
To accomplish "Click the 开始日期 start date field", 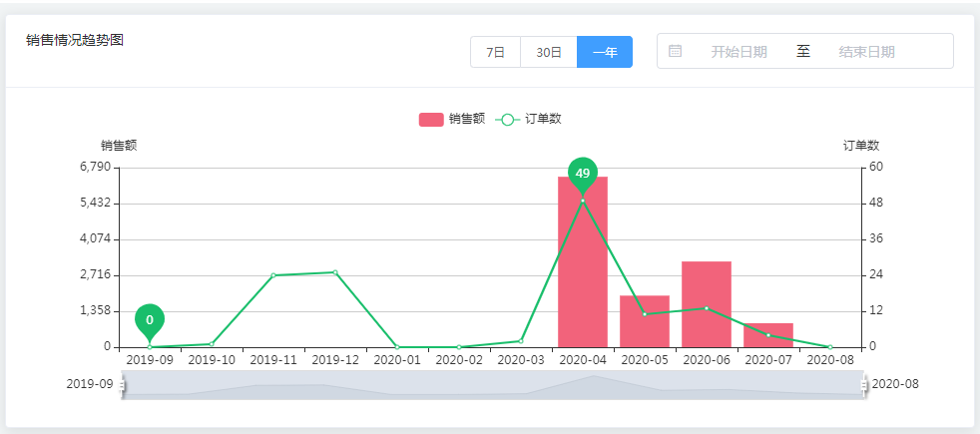I will point(738,52).
